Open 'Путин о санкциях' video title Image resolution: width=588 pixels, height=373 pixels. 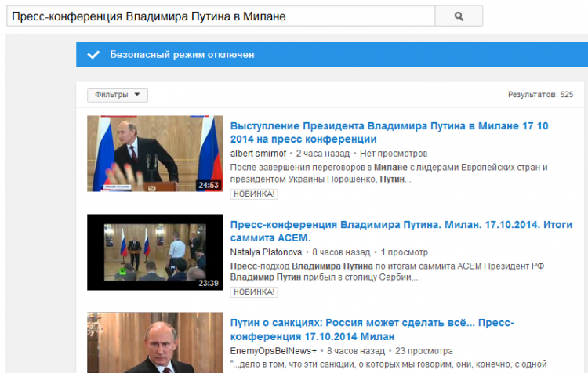pos(372,330)
